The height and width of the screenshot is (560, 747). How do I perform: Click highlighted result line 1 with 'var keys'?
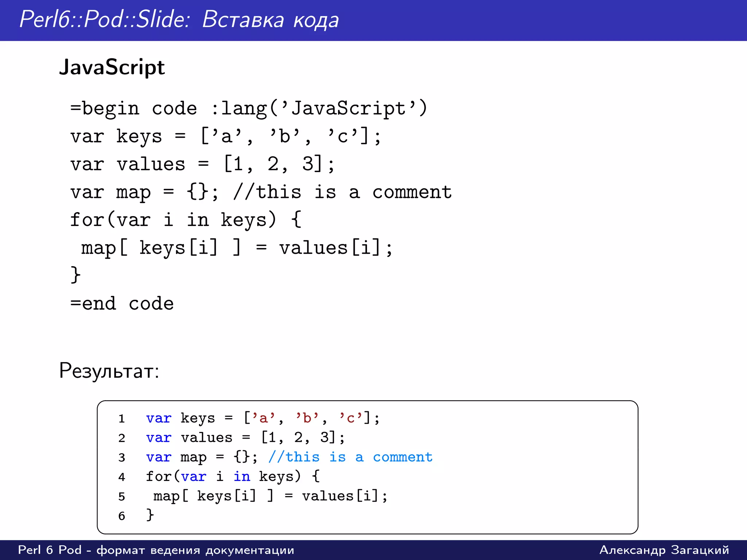[263, 418]
